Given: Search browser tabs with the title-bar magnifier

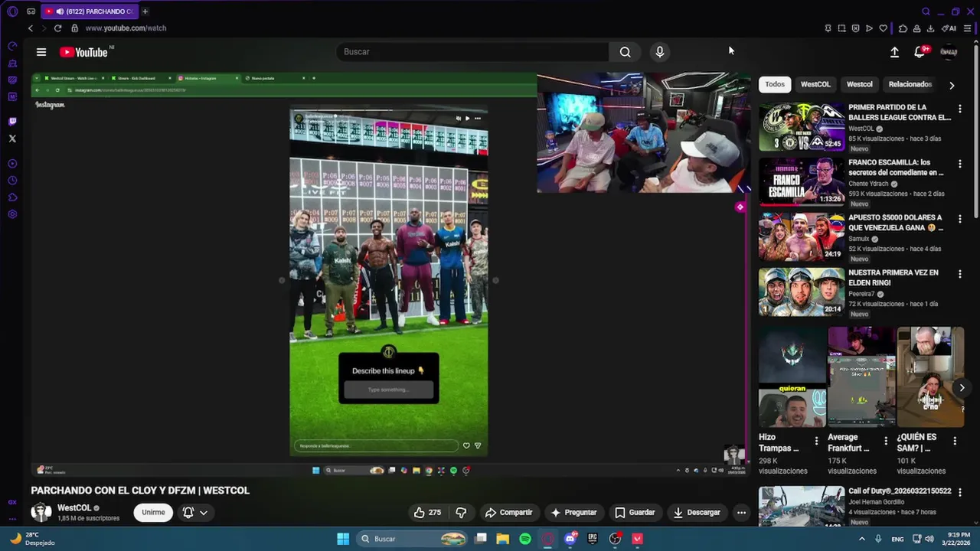Looking at the screenshot, I should (926, 11).
